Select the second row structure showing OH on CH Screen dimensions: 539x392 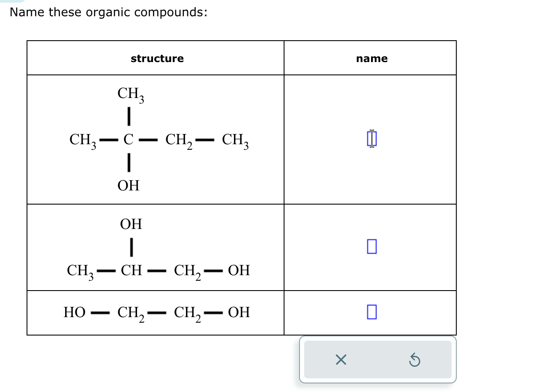point(157,247)
